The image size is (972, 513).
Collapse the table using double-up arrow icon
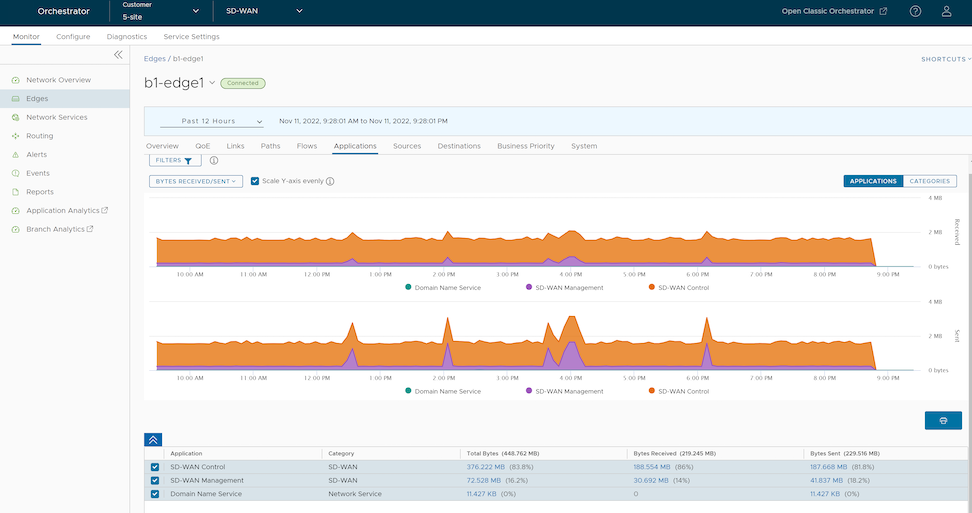153,439
